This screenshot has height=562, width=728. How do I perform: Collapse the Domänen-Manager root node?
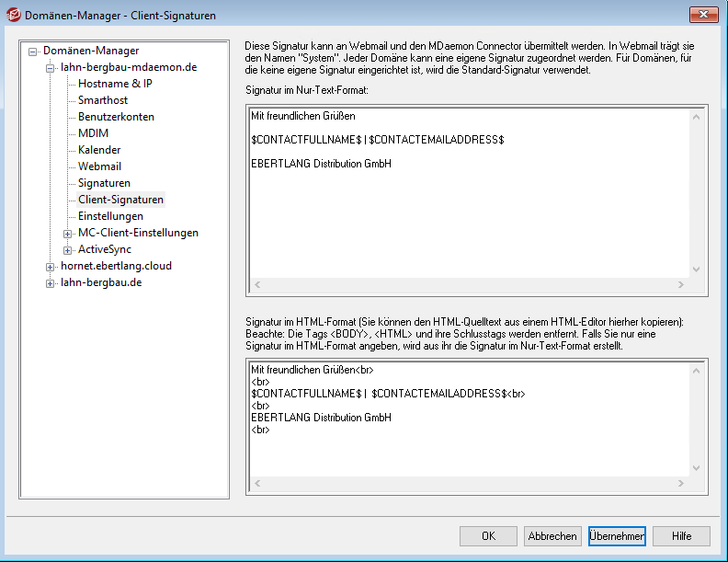34,52
